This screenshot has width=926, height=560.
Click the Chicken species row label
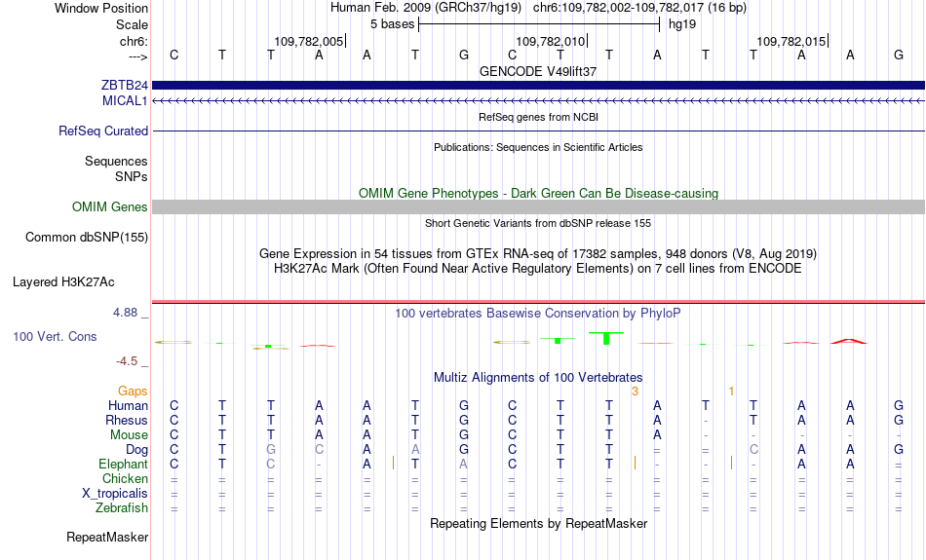tap(125, 478)
